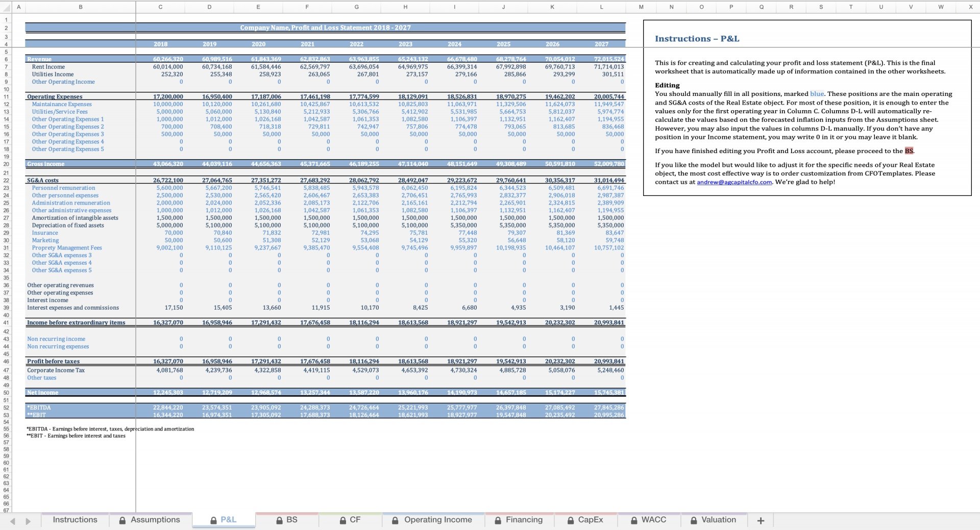
Task: Switch to the CF sheet tab
Action: pyautogui.click(x=350, y=520)
